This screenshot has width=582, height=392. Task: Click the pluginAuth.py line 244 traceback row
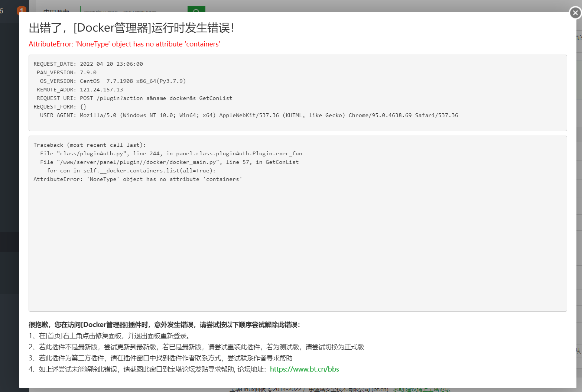(x=171, y=153)
